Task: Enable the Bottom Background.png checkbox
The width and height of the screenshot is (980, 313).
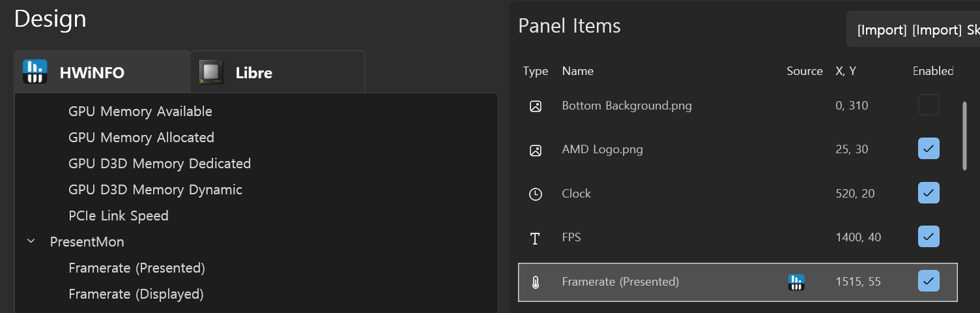Action: 929,105
